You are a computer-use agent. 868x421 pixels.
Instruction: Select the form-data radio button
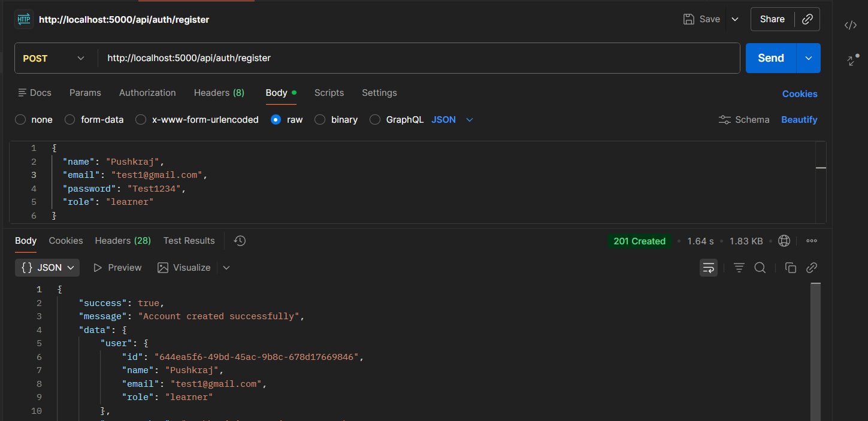[x=69, y=120]
